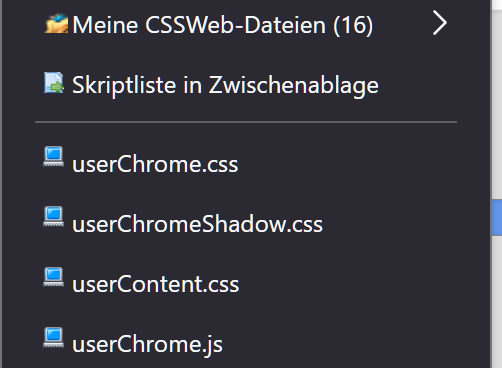Open the Meine CSSWeb-Dateien (16) entry
502x368 pixels.
point(246,24)
